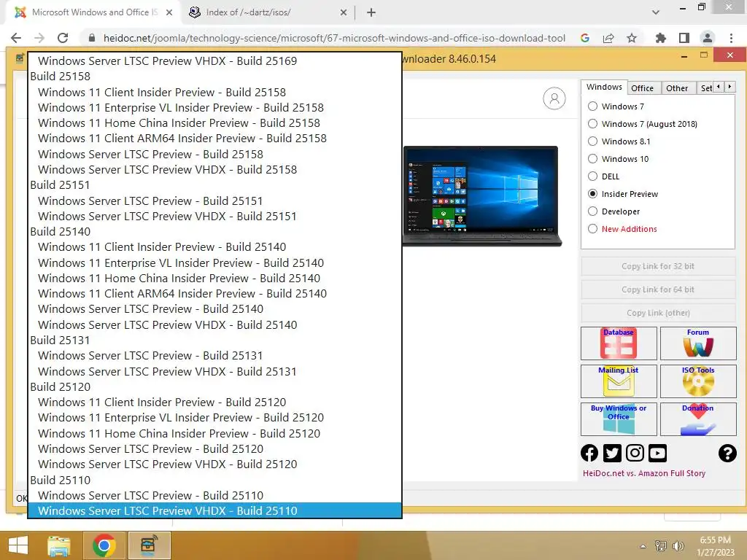Go back with browser back arrow
Screen dimensions: 747x560
coord(16,38)
